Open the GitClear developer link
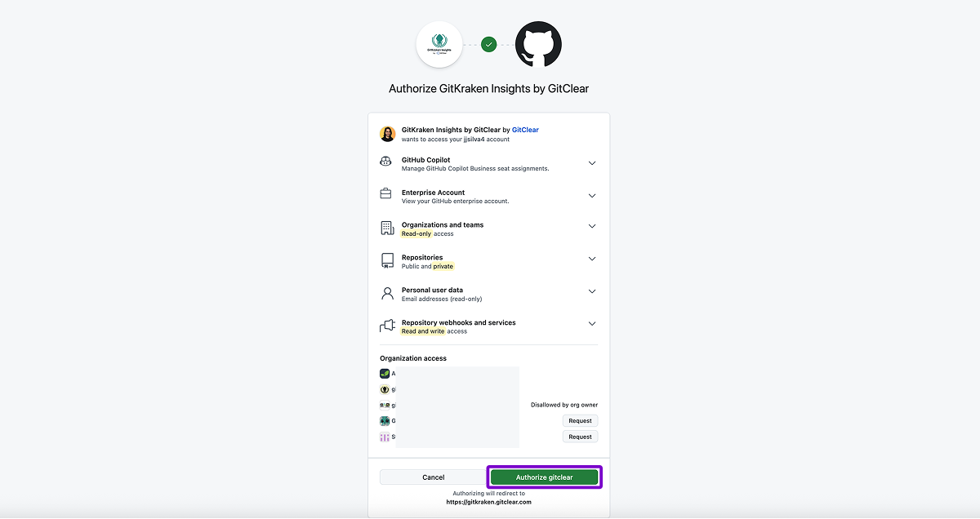Viewport: 980px width, 519px height. click(x=525, y=130)
